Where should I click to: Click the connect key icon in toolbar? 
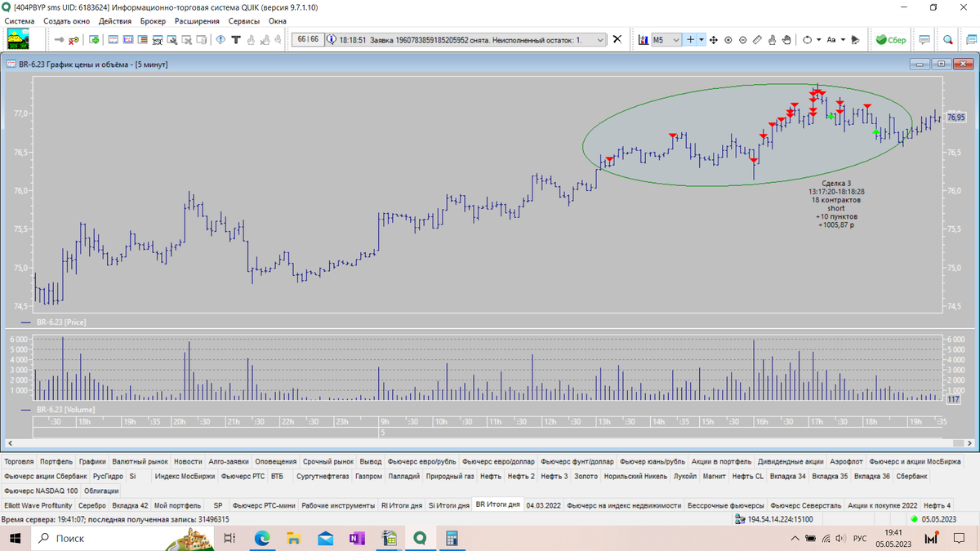59,39
